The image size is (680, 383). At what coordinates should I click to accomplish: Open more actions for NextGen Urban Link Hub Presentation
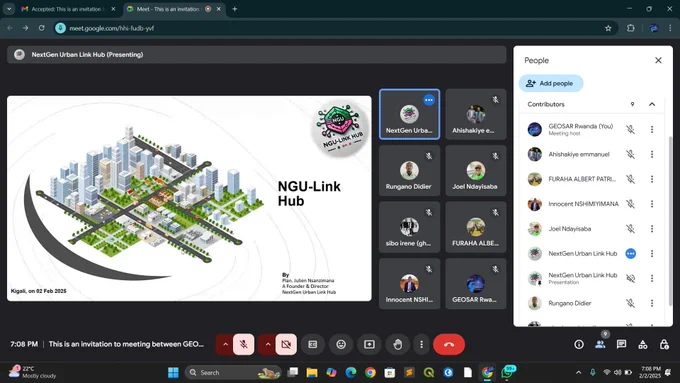[x=652, y=278]
